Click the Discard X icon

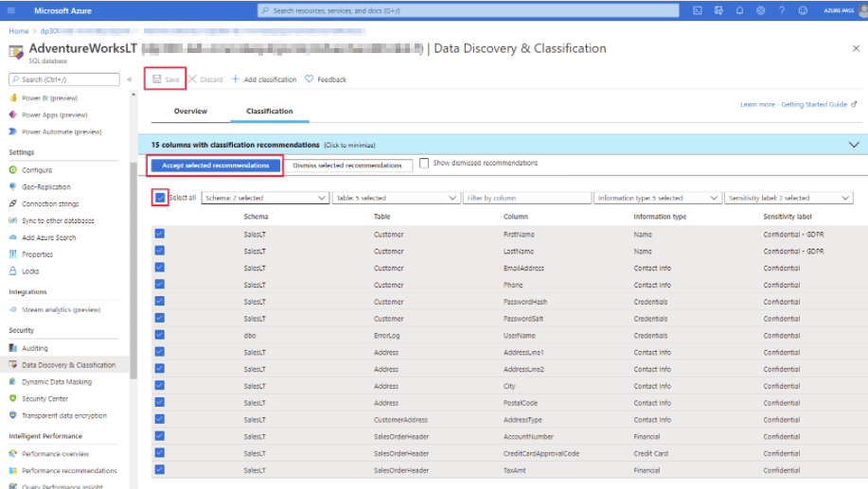pyautogui.click(x=192, y=79)
